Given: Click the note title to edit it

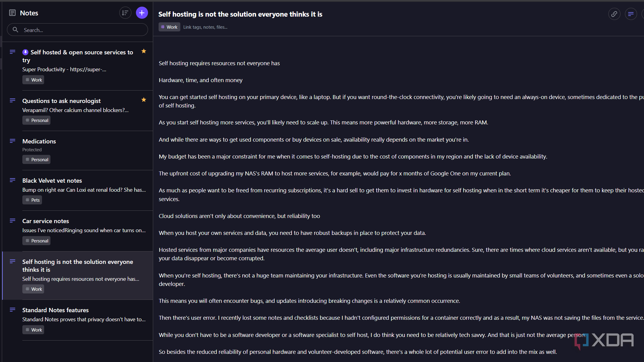Looking at the screenshot, I should (240, 14).
